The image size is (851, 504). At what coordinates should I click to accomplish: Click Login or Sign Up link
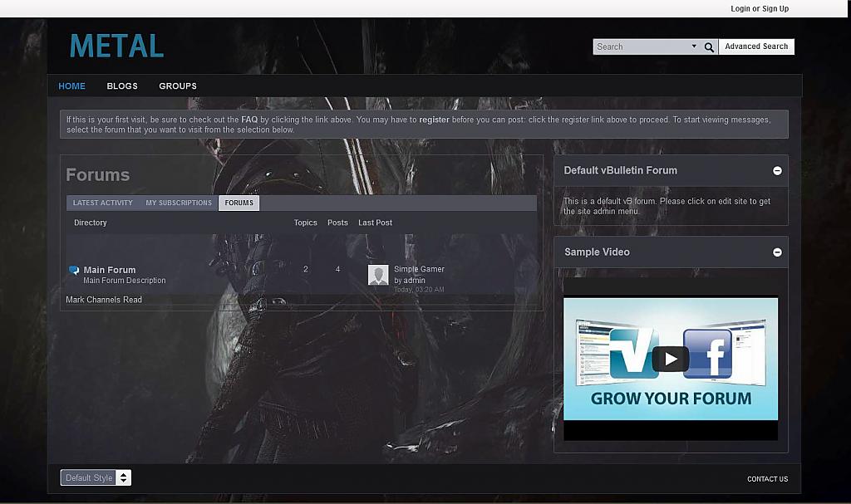[759, 9]
